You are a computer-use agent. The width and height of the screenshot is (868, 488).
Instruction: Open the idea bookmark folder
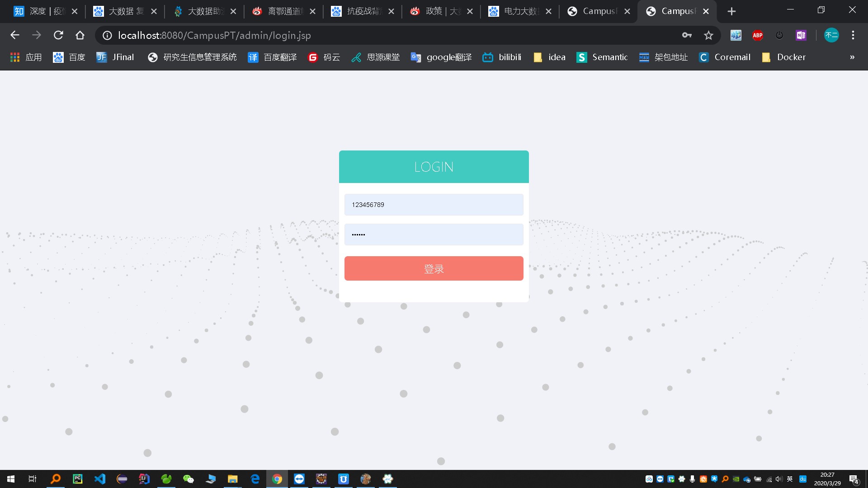coord(549,57)
